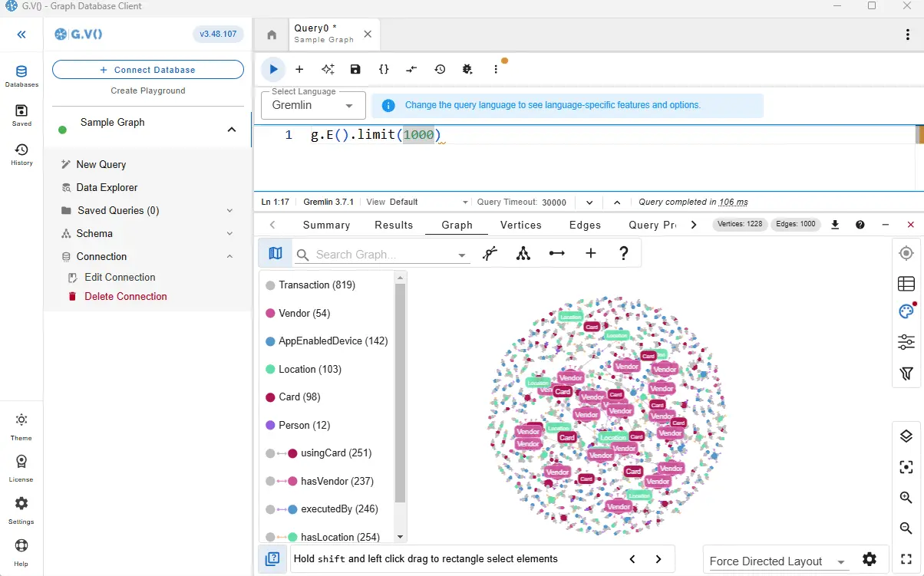Open the Select Language dropdown
Viewport: 924px width, 576px height.
pyautogui.click(x=312, y=105)
